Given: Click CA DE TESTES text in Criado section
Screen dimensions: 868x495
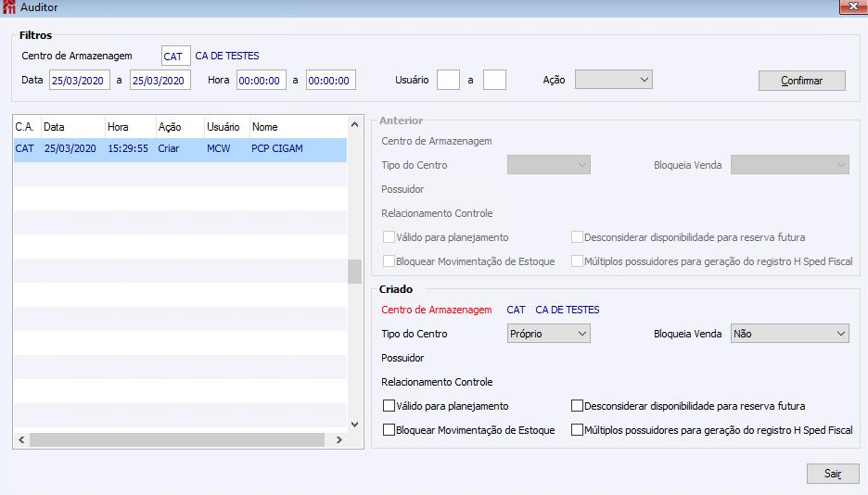Looking at the screenshot, I should [x=568, y=310].
